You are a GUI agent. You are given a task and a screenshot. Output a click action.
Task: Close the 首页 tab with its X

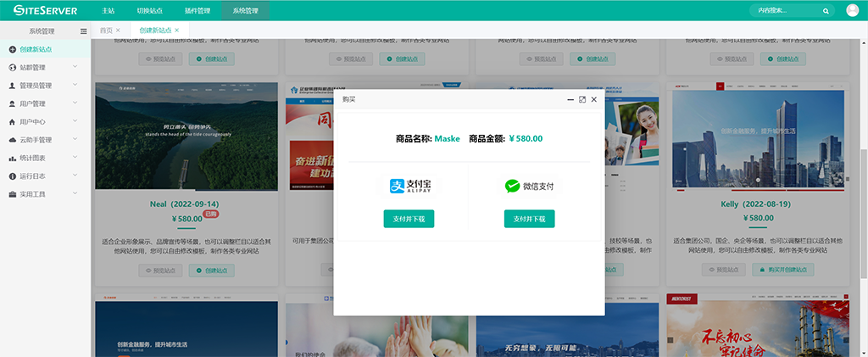(x=118, y=31)
